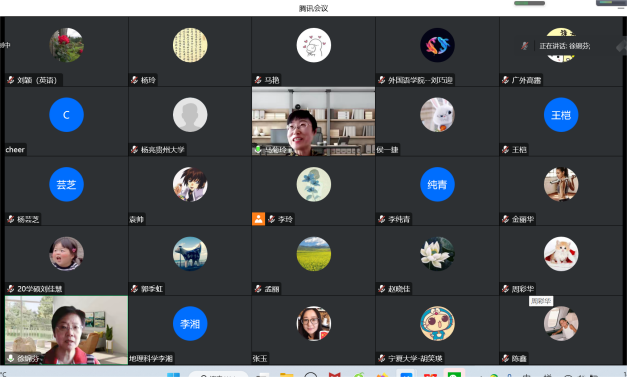The height and width of the screenshot is (377, 627).
Task: Click the webcam video tile with bookshelf background
Action: [x=314, y=122]
